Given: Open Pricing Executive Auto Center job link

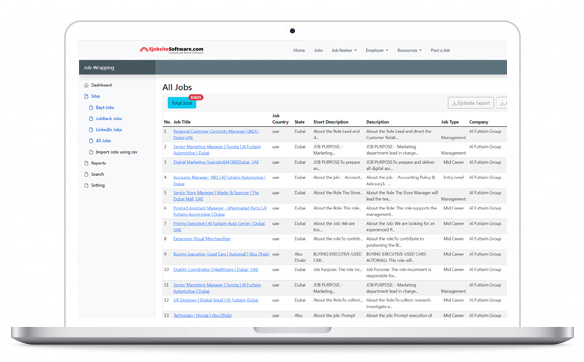Looking at the screenshot, I should tap(219, 227).
